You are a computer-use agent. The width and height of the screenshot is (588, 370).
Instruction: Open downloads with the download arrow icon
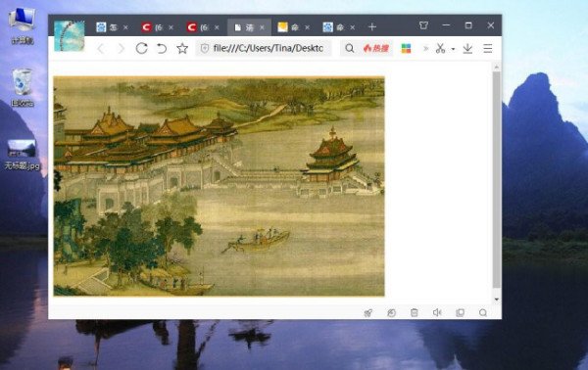point(467,48)
